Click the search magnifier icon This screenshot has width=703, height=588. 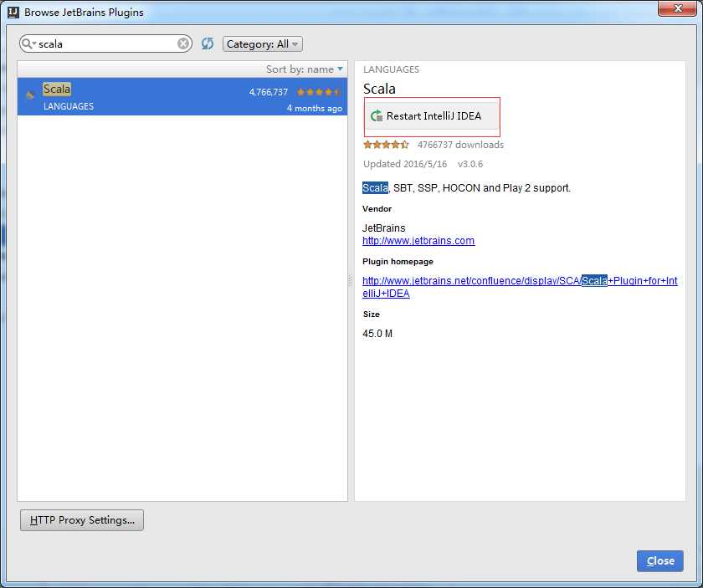pos(28,43)
